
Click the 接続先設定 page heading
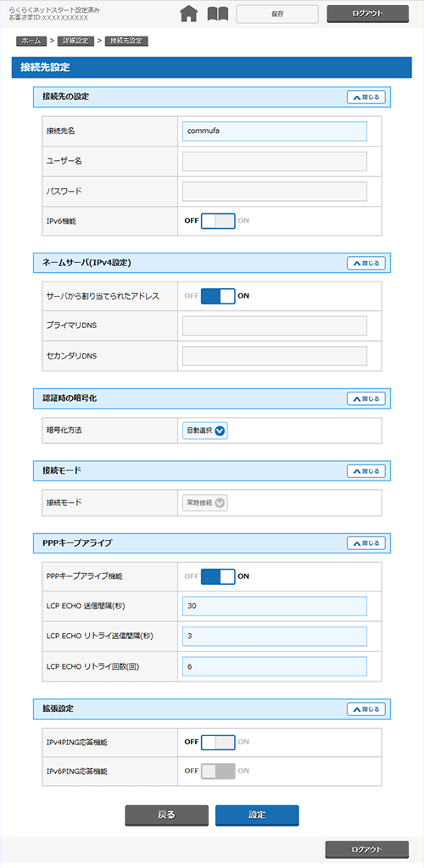tap(45, 68)
